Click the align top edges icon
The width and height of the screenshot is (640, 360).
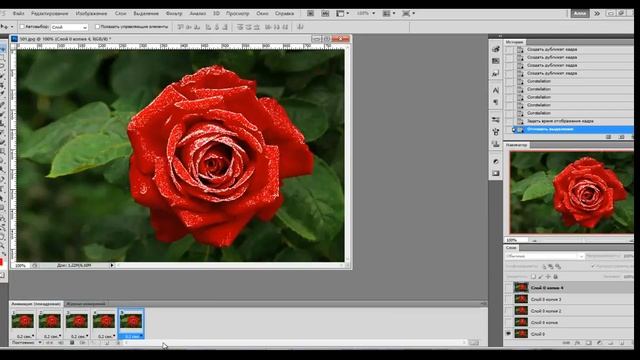point(180,27)
